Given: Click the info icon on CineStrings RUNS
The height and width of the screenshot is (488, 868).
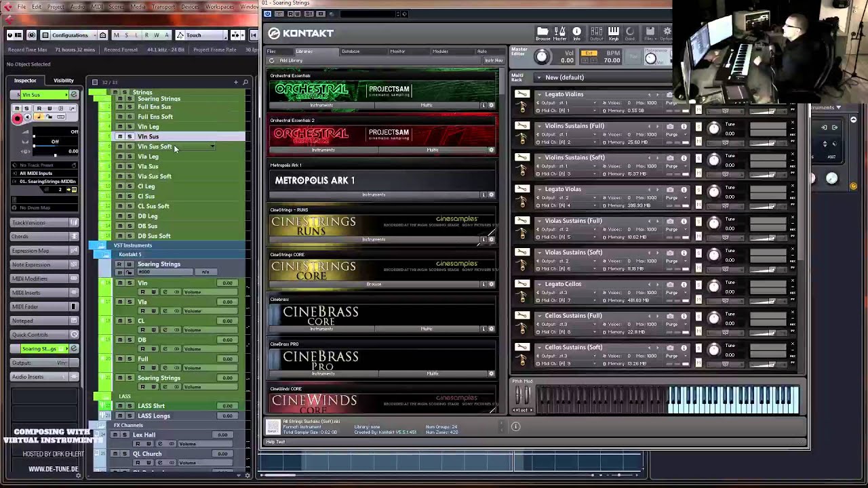Looking at the screenshot, I should pos(484,239).
